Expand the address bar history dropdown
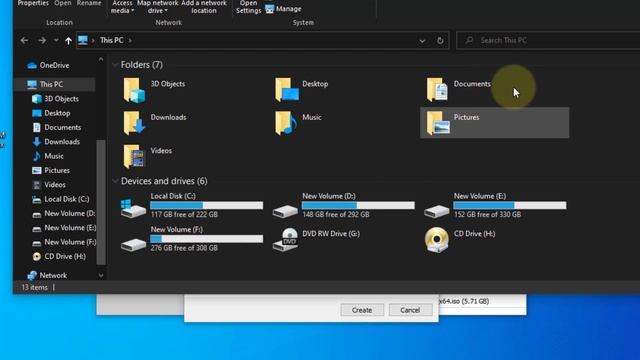Screen dimensions: 640x360 (422, 40)
